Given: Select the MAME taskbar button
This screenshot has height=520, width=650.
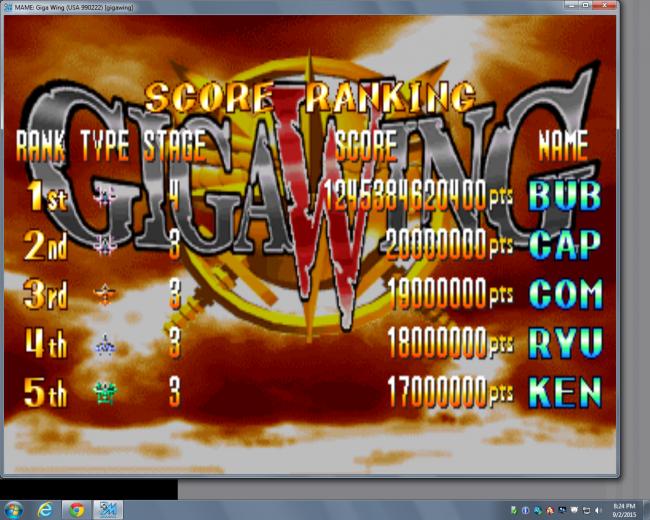Looking at the screenshot, I should 107,510.
